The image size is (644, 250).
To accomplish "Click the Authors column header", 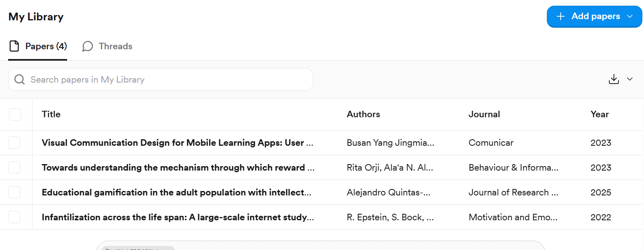I will [363, 114].
